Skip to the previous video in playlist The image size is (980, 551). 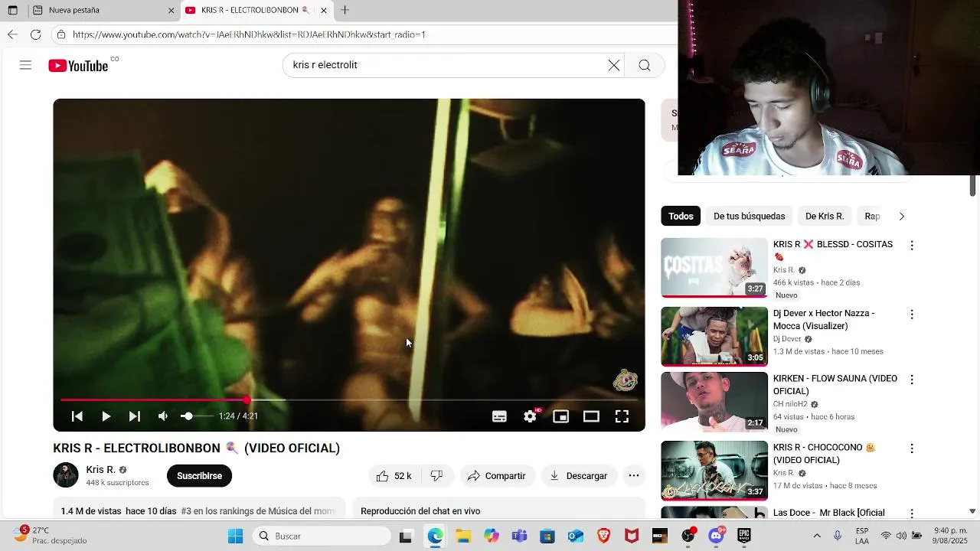click(x=77, y=416)
